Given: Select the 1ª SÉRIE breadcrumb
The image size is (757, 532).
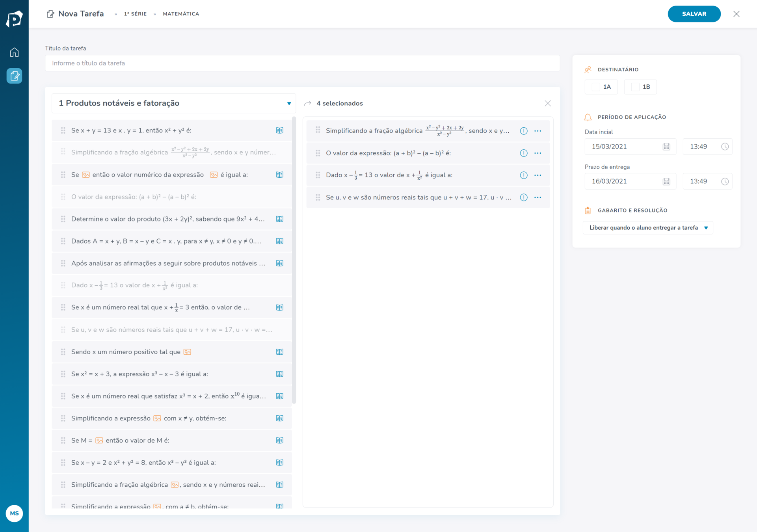Looking at the screenshot, I should [135, 14].
